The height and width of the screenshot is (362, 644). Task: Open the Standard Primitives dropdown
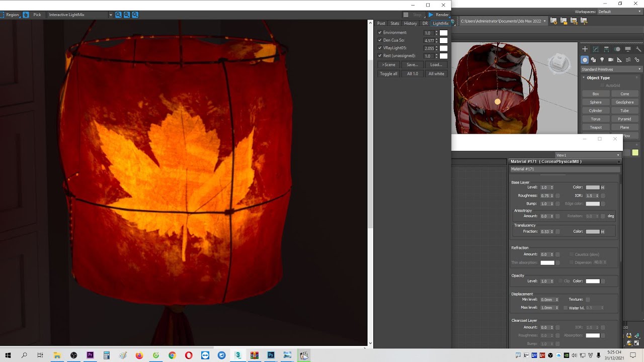tap(611, 69)
